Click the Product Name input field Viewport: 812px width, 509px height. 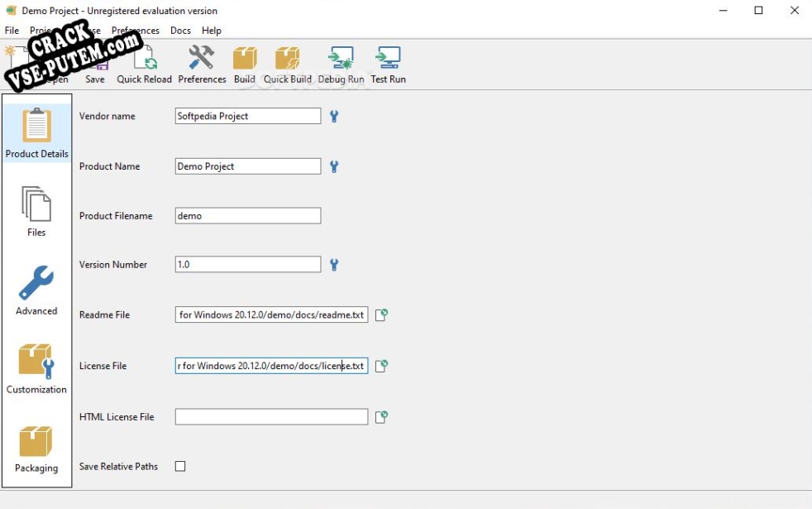pos(248,166)
